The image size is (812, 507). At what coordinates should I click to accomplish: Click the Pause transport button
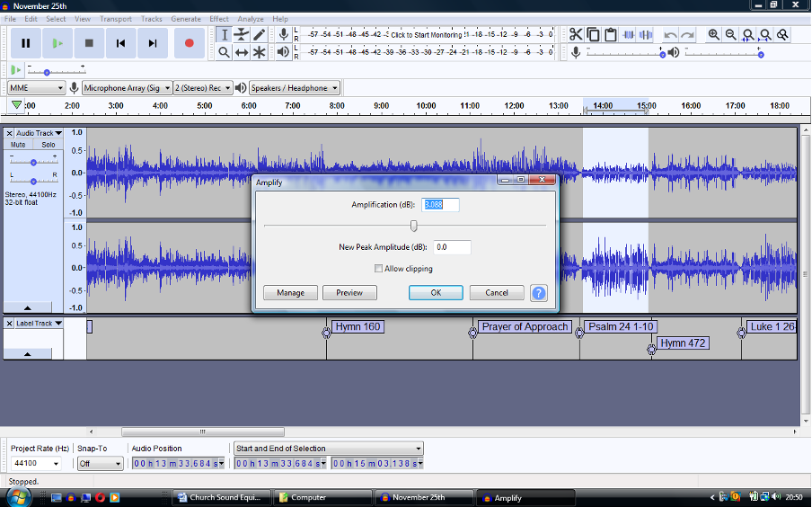26,43
